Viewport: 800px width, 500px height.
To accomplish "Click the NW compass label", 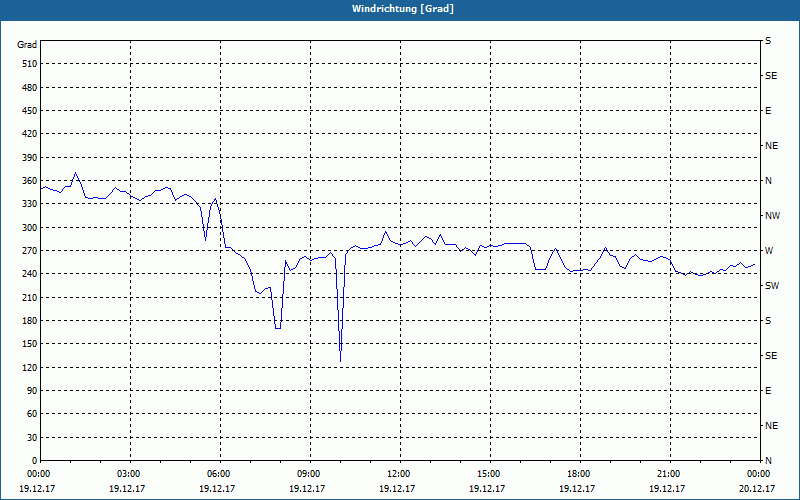I will 772,216.
